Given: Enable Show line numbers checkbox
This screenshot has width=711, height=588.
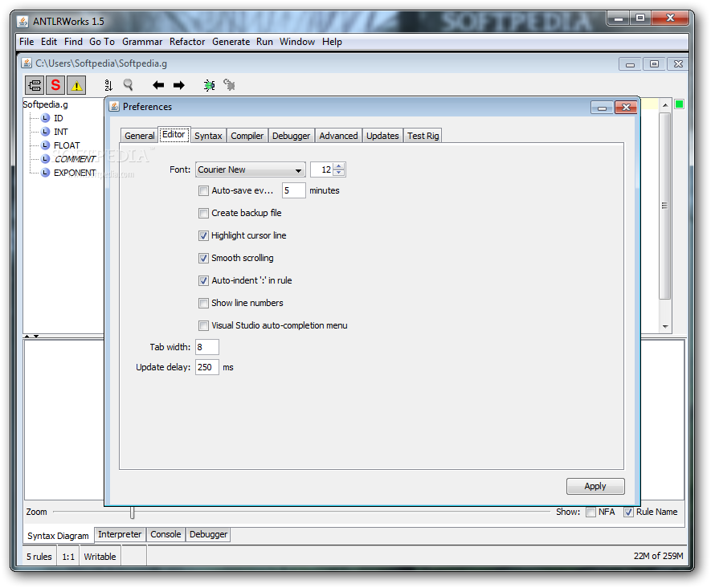Looking at the screenshot, I should click(203, 304).
